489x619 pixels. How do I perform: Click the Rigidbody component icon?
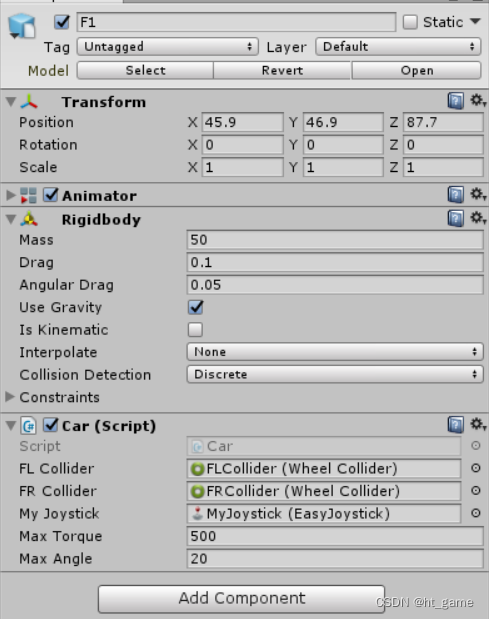[x=29, y=219]
